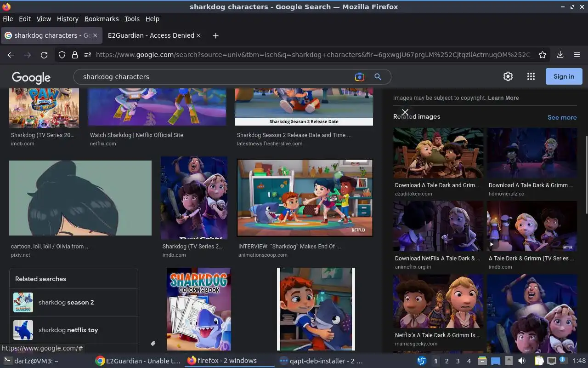The image size is (588, 368).
Task: Go back with the browser back arrow
Action: pos(11,55)
